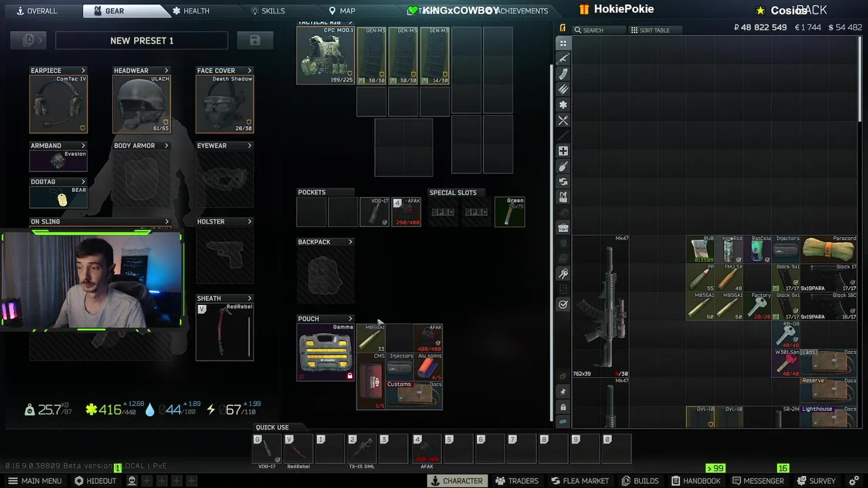Select the Death Shadow face cover
Viewport: 868px width, 488px height.
(224, 104)
